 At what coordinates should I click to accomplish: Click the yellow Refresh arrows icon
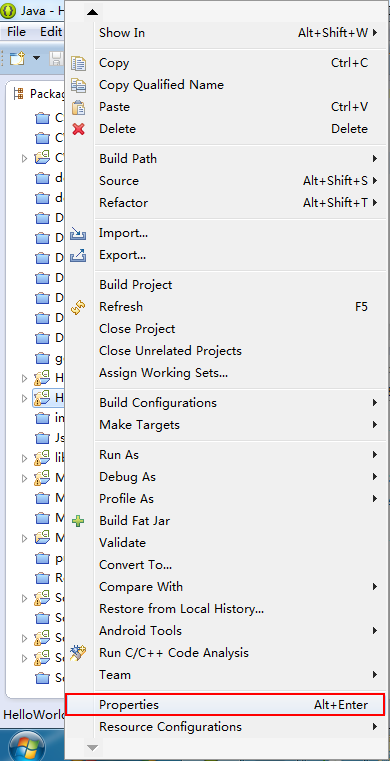(x=78, y=307)
